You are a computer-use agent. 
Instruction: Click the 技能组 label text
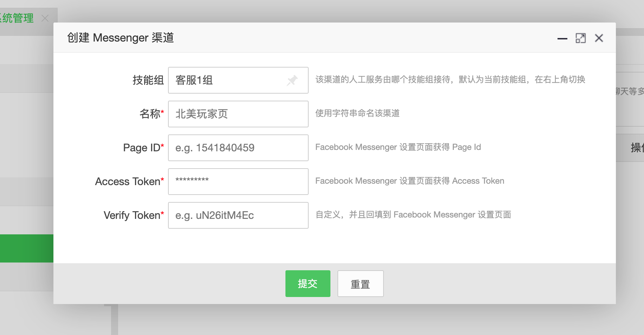point(148,80)
